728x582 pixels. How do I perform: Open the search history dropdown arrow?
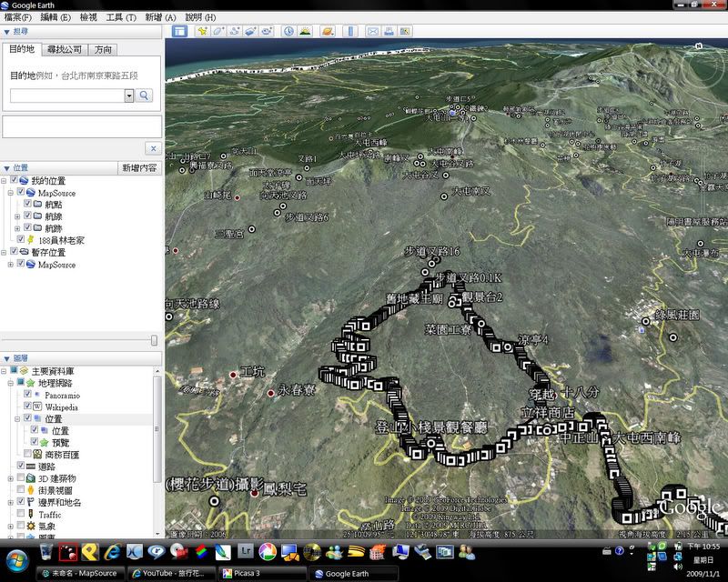pos(128,95)
